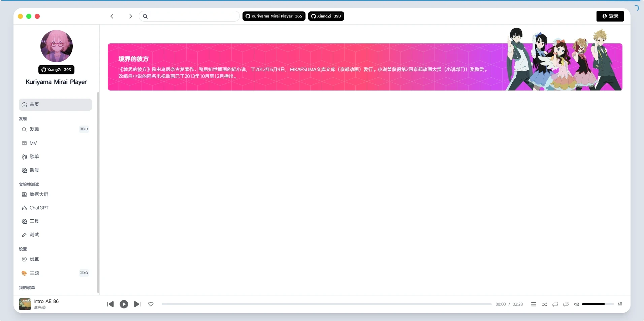Open 数据大屏 data dashboard
This screenshot has width=644, height=321.
pyautogui.click(x=55, y=194)
